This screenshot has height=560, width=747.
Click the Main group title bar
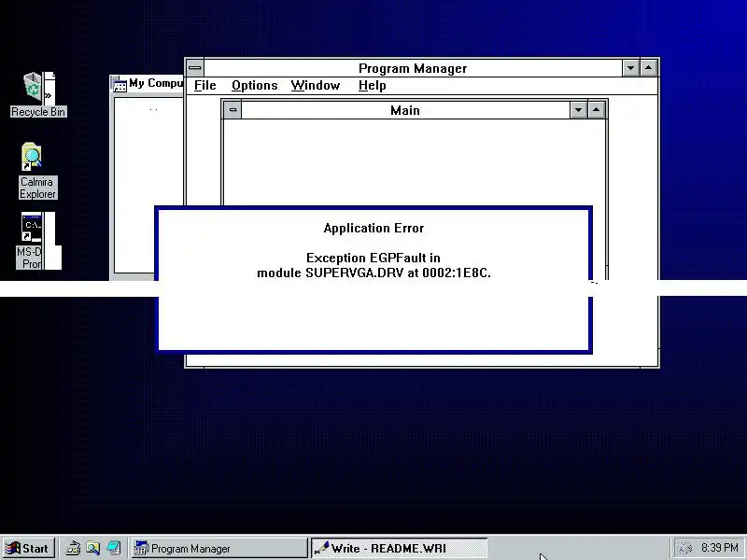pos(405,110)
